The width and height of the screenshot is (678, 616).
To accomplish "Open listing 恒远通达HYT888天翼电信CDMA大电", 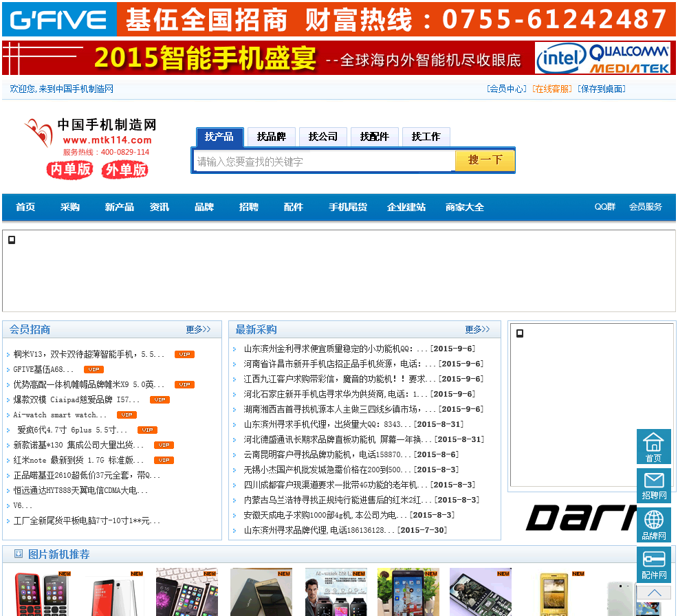I will [x=80, y=491].
